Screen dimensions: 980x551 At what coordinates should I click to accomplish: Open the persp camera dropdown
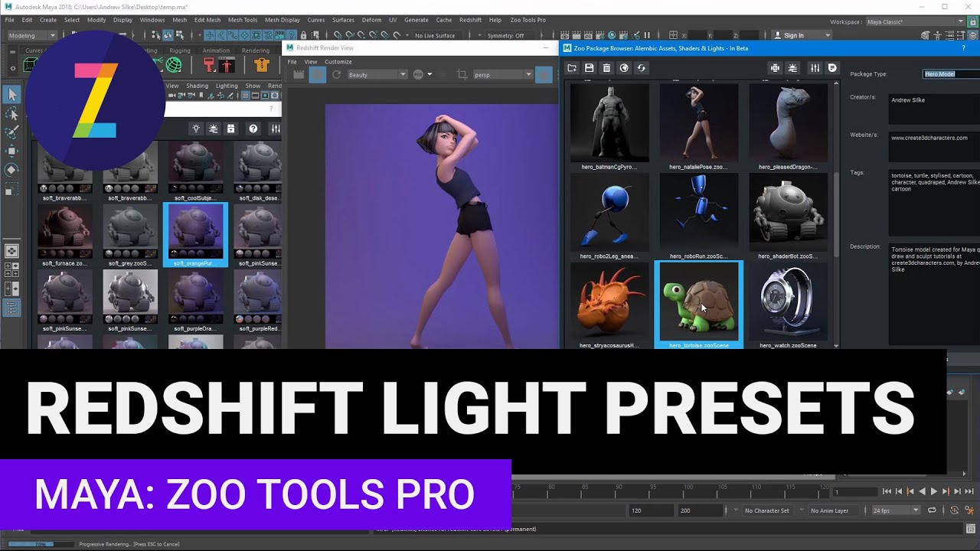[x=502, y=74]
